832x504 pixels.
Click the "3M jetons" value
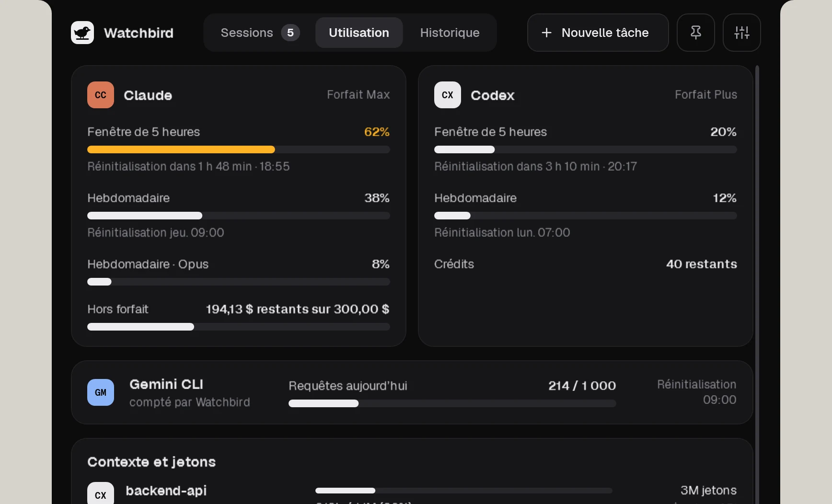pyautogui.click(x=708, y=490)
